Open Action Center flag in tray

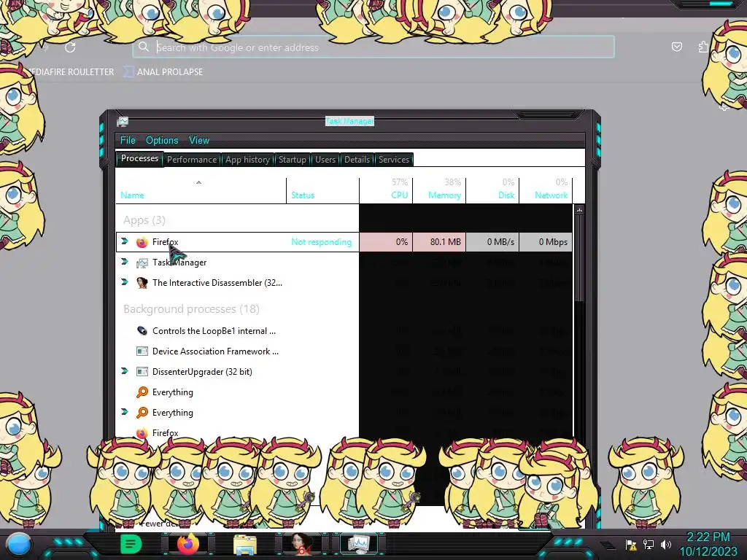click(631, 544)
